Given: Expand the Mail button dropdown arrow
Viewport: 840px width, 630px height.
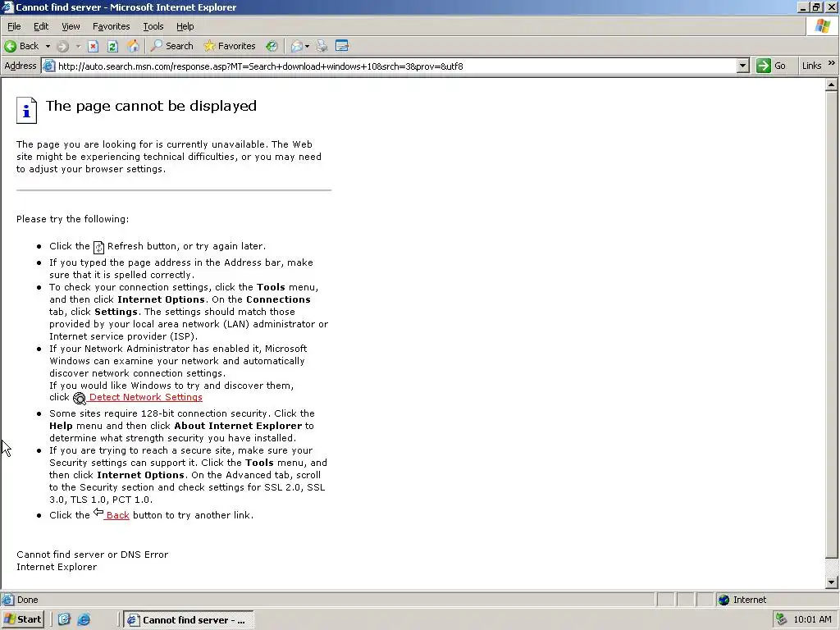Looking at the screenshot, I should [308, 46].
